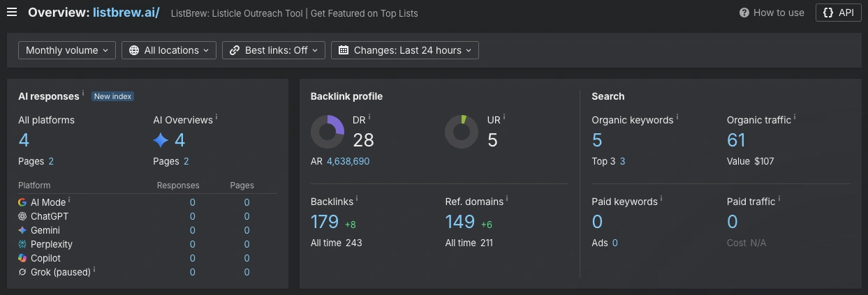Click the UR donut chart
Viewport: 868px width, 295px height.
point(462,132)
